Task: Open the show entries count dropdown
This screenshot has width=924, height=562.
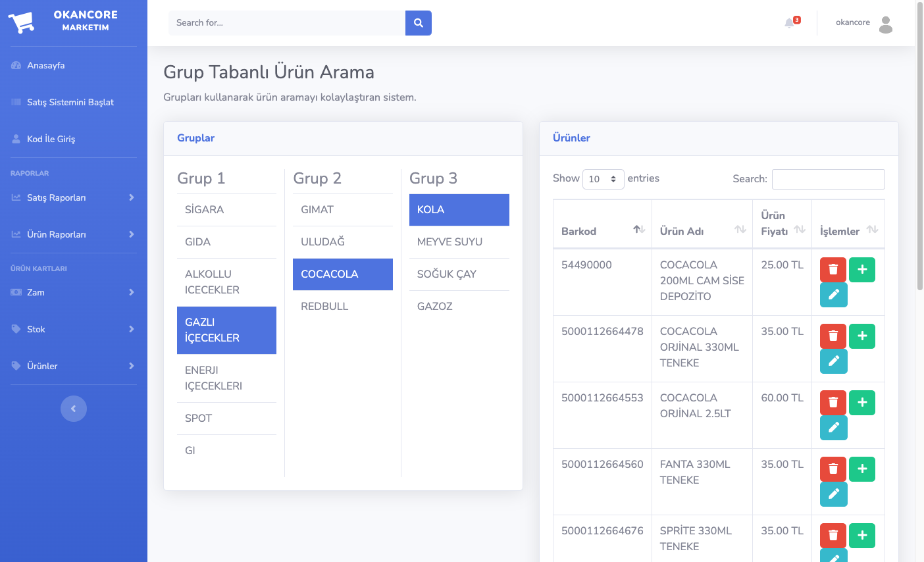Action: point(603,179)
